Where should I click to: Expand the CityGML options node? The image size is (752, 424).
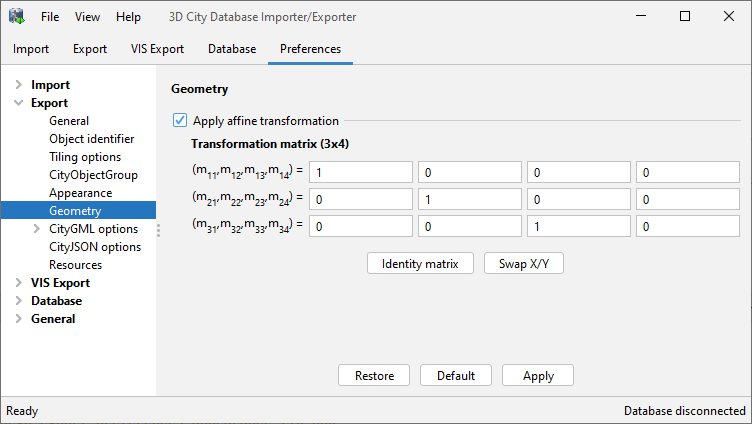(x=37, y=229)
